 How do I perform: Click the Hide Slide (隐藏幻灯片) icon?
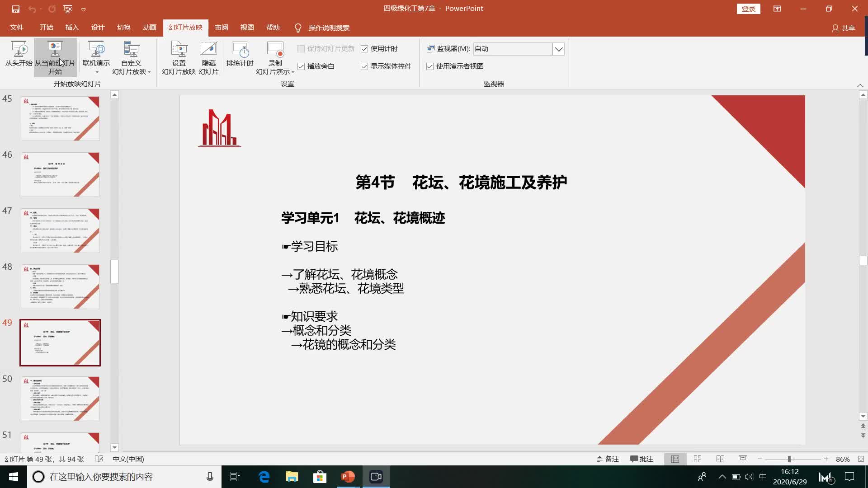(x=208, y=49)
